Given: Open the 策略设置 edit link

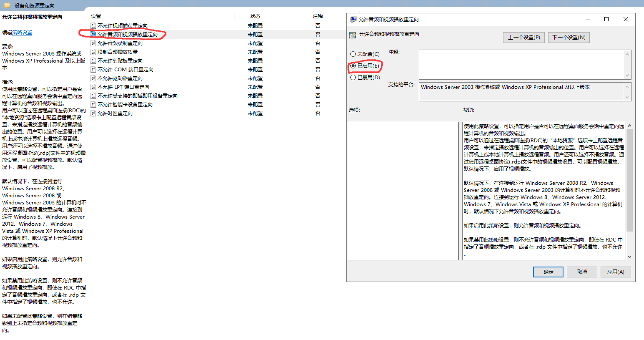Looking at the screenshot, I should click(x=22, y=33).
